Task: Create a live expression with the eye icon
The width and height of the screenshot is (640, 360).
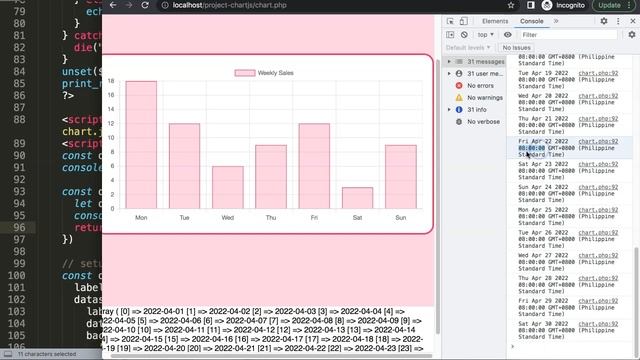Action: (x=507, y=35)
